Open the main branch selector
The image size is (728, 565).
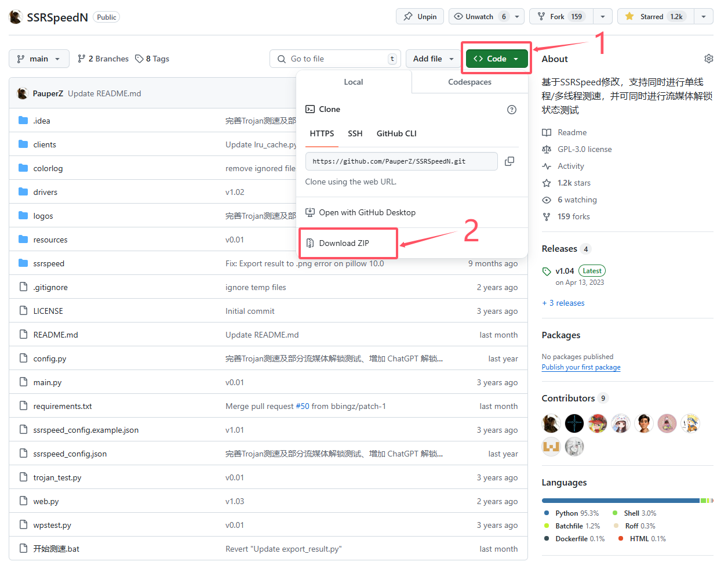click(x=39, y=59)
